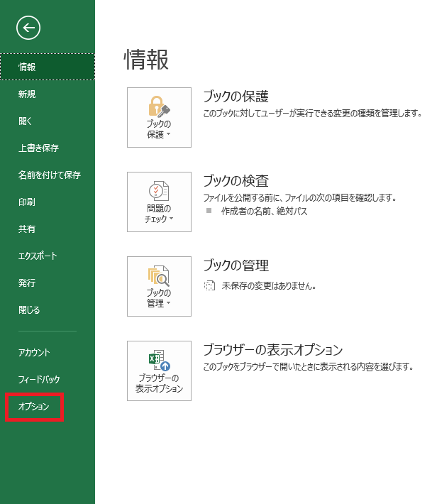Expand the ブックの管理 dropdown button
Viewport: 432px width, 504px height.
(x=159, y=286)
